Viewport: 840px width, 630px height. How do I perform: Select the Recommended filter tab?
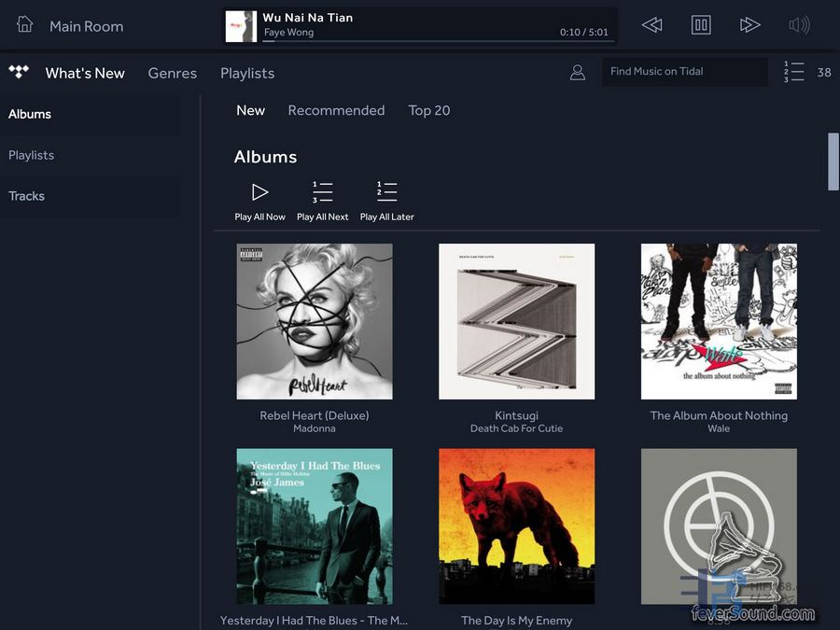[336, 110]
